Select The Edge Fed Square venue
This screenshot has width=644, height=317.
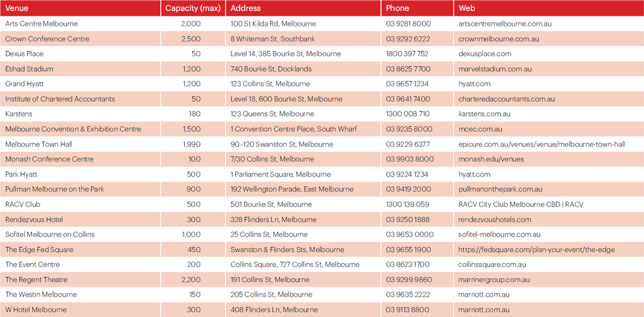[x=39, y=249]
